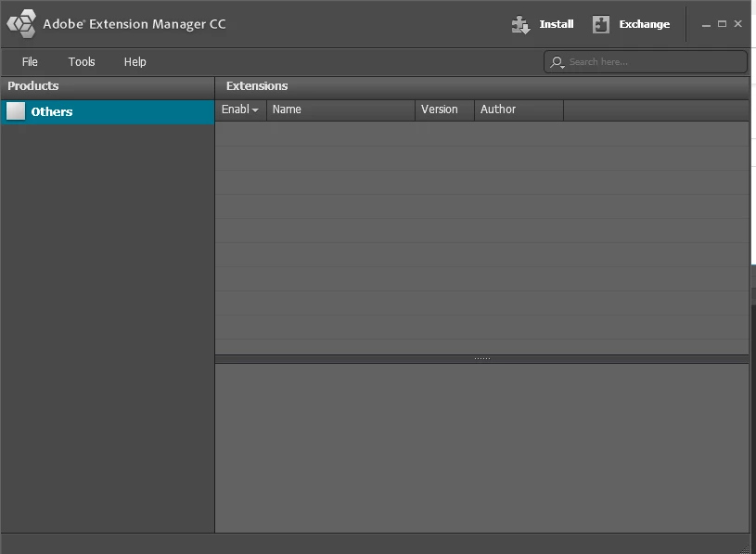Viewport: 756px width, 554px height.
Task: Sort by the Enabled column dropdown arrow
Action: (x=255, y=110)
